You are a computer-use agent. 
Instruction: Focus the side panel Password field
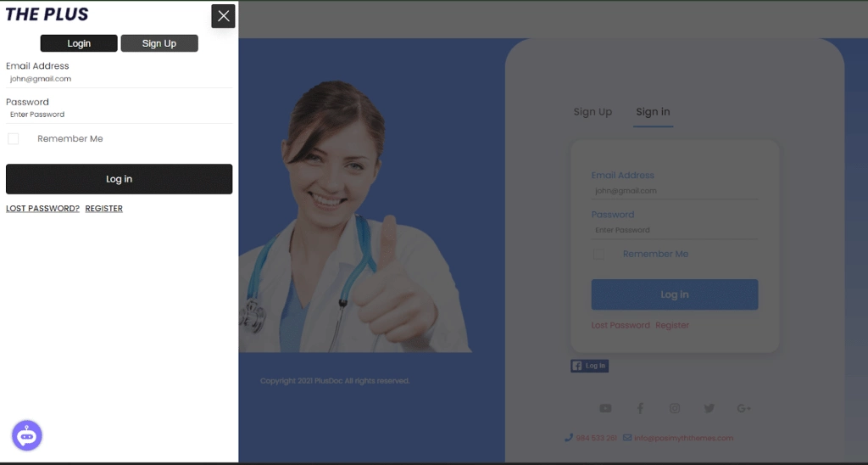coord(119,115)
